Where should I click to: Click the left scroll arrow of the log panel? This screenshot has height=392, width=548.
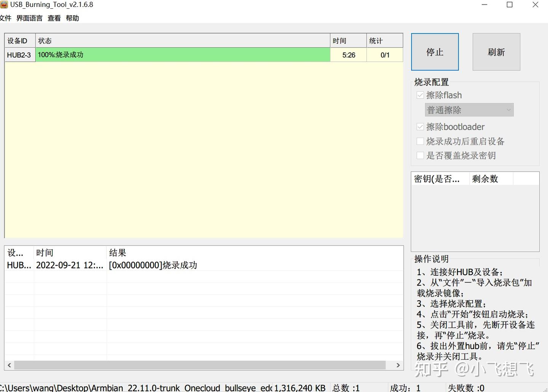tap(8, 365)
